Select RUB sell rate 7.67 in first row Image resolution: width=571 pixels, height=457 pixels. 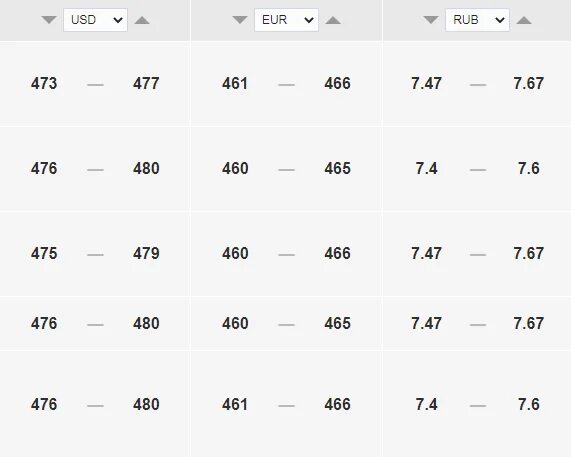click(x=528, y=83)
